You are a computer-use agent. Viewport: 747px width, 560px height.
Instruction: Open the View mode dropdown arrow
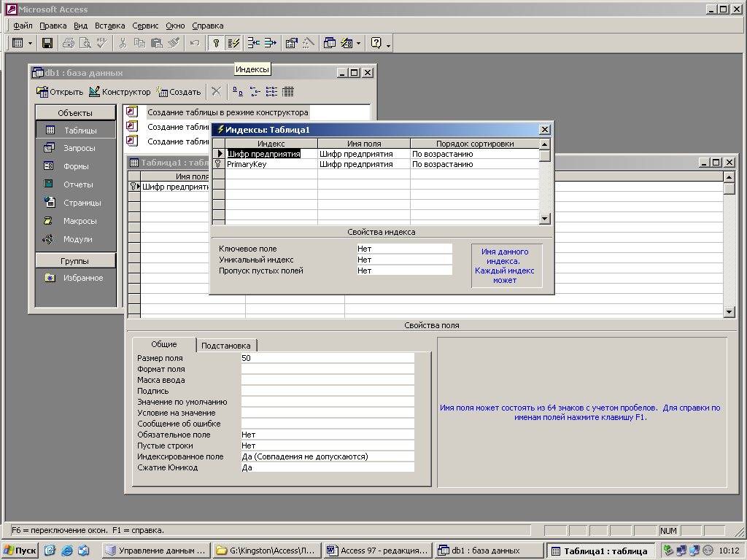[30, 43]
